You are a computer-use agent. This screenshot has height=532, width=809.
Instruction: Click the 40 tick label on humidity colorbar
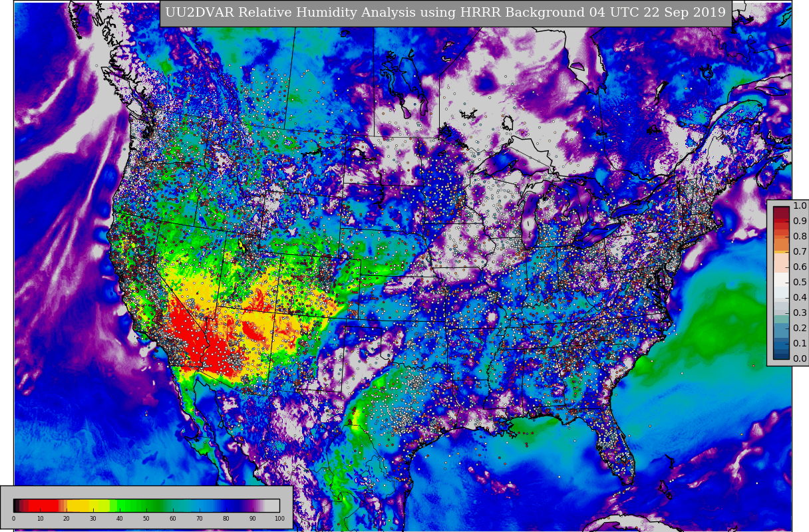point(120,519)
